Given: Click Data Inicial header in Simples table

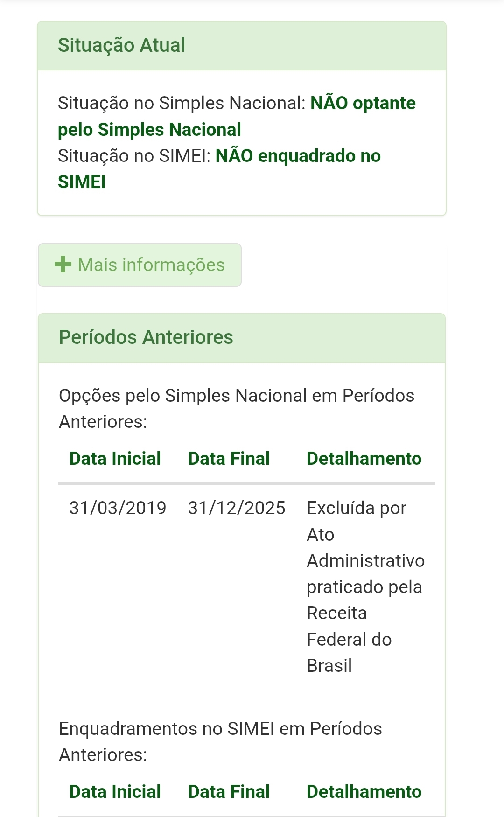Looking at the screenshot, I should point(115,459).
